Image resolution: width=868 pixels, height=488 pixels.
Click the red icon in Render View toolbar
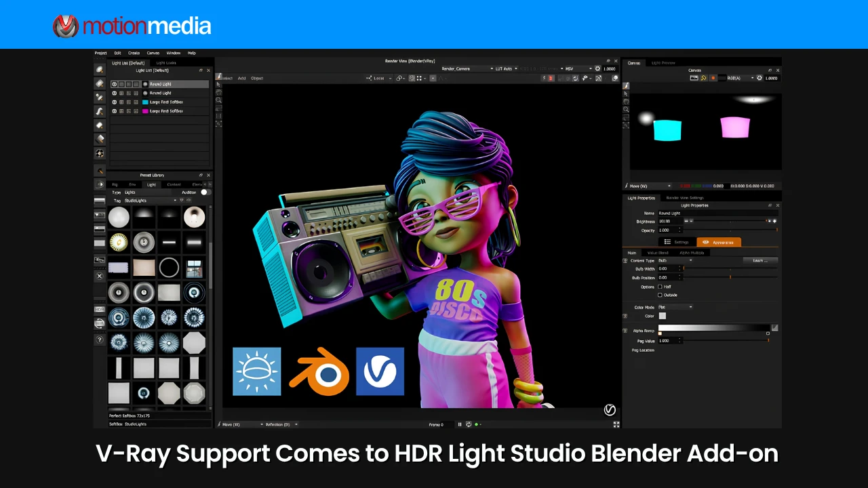click(551, 78)
